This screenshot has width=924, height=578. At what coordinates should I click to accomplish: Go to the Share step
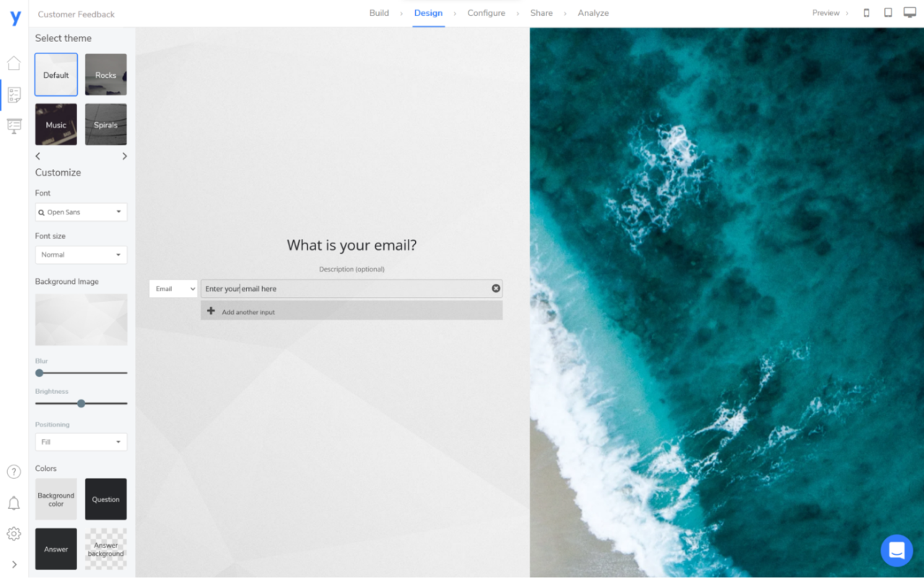(x=541, y=13)
